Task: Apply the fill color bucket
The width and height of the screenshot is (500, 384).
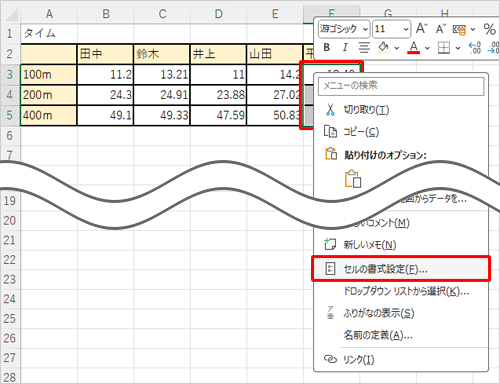Action: point(383,48)
